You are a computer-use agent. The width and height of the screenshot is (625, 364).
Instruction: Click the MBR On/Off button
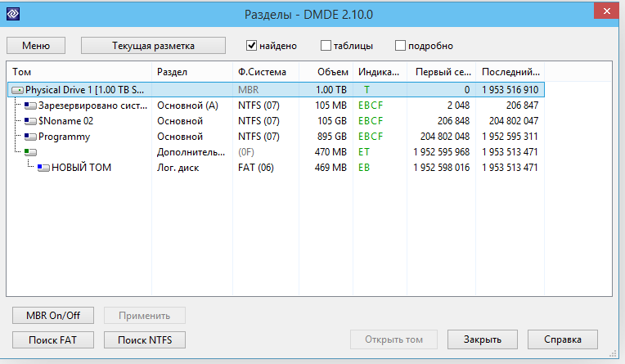click(53, 316)
